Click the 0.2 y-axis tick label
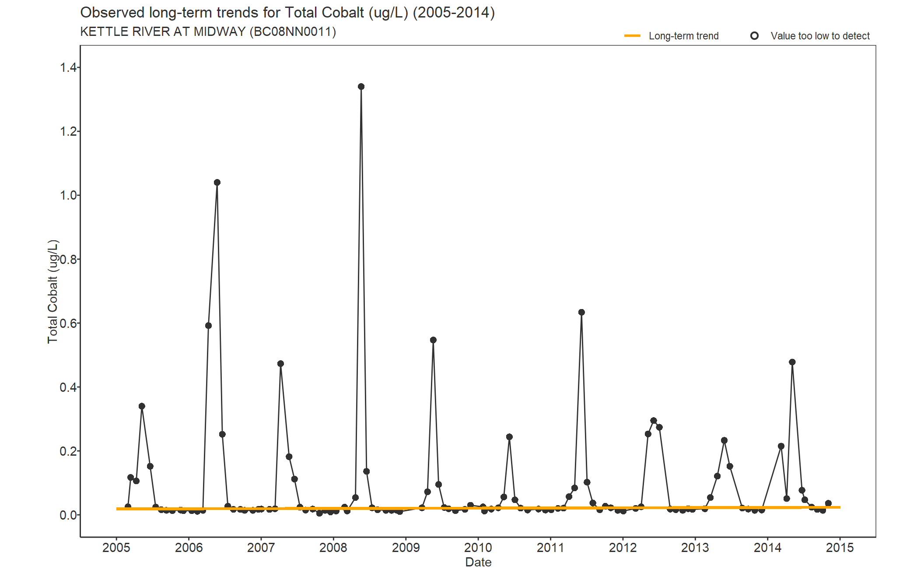Screen dimensions: 924x573 click(x=68, y=451)
